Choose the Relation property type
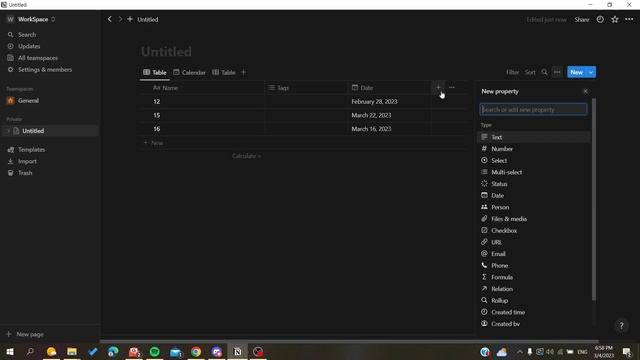 534,289
